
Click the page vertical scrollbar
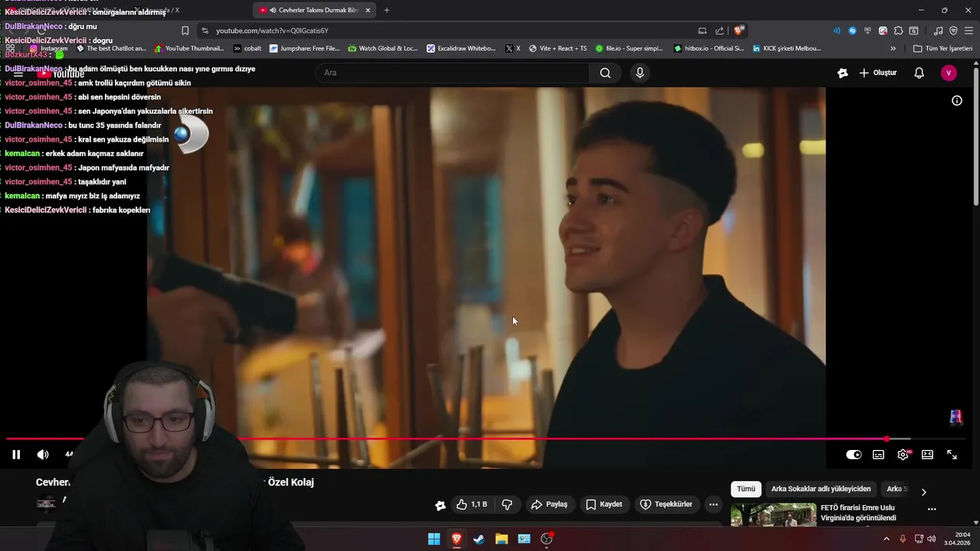pos(976,138)
